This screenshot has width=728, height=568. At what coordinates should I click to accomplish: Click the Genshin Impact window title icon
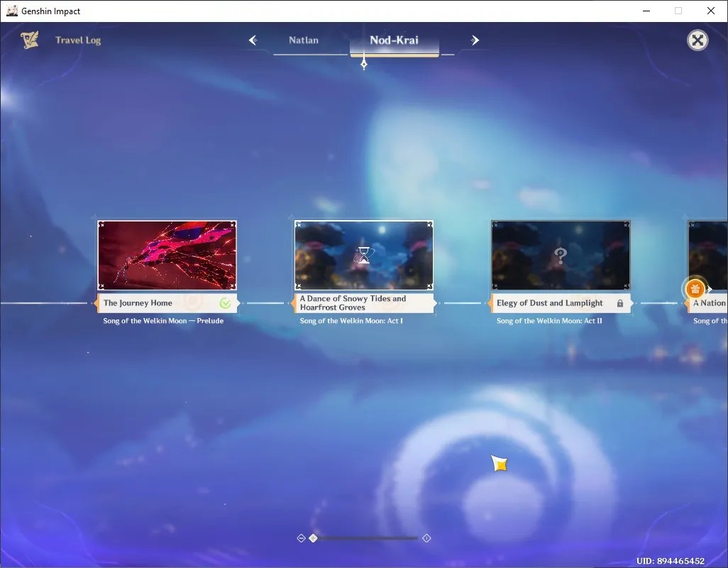pos(11,11)
